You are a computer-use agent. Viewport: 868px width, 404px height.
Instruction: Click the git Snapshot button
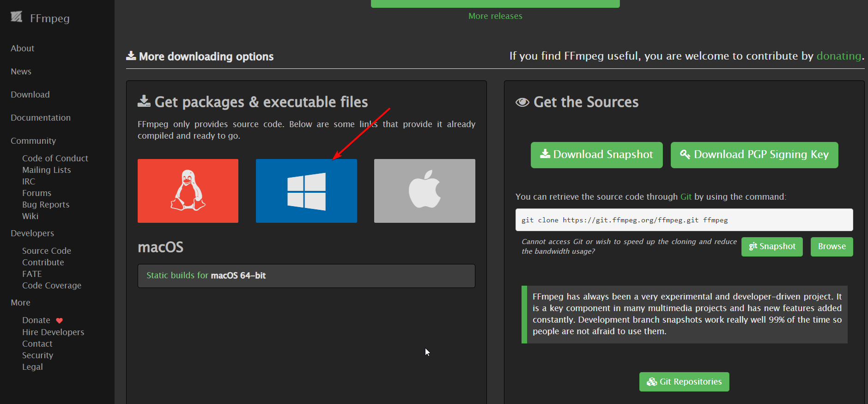(772, 247)
